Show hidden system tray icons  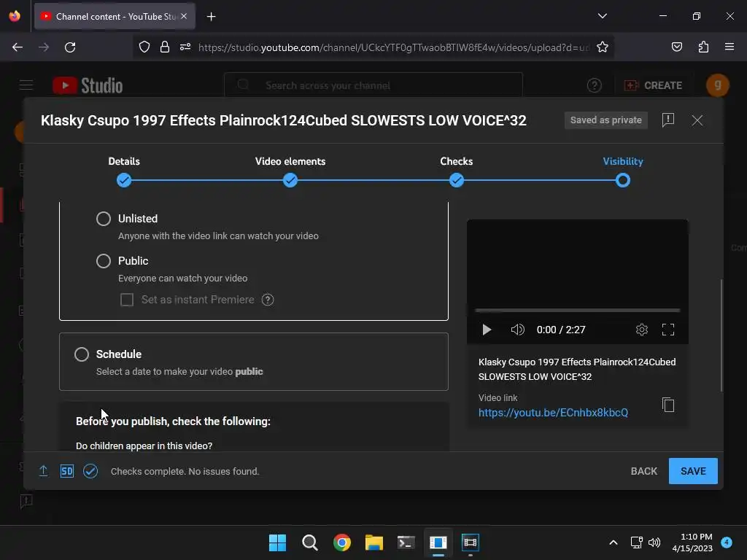click(613, 542)
